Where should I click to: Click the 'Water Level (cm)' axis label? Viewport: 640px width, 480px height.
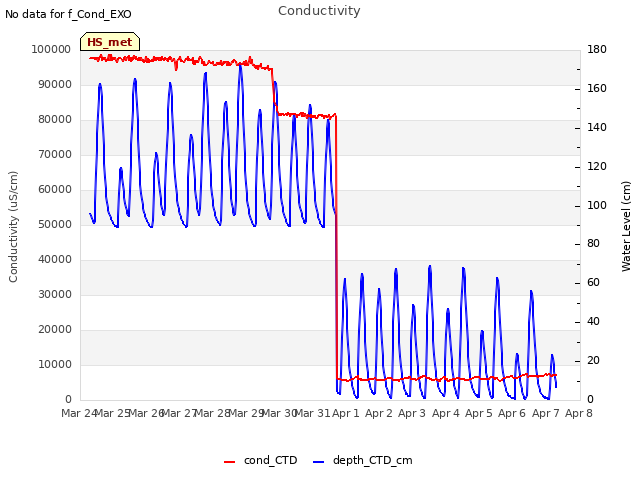point(626,227)
